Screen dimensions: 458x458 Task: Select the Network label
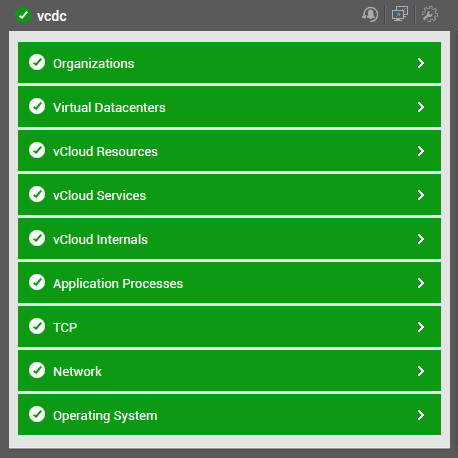coord(77,372)
